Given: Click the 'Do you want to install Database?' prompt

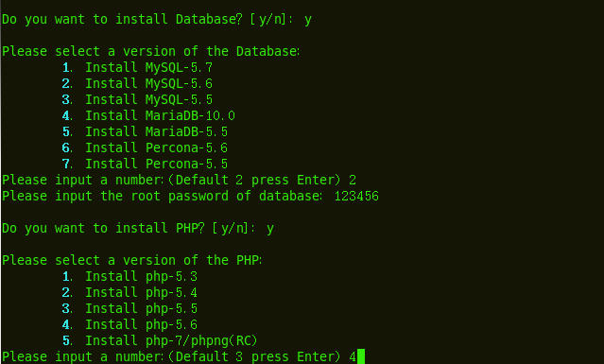Looking at the screenshot, I should coord(123,19).
